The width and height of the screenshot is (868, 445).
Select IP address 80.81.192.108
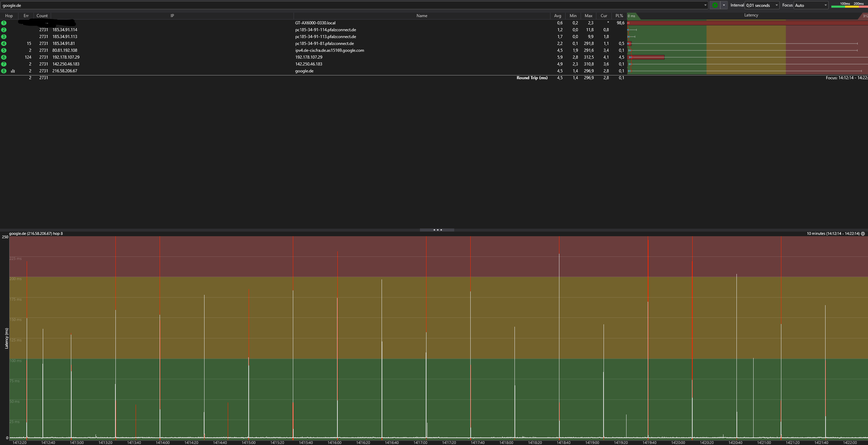[x=65, y=50]
